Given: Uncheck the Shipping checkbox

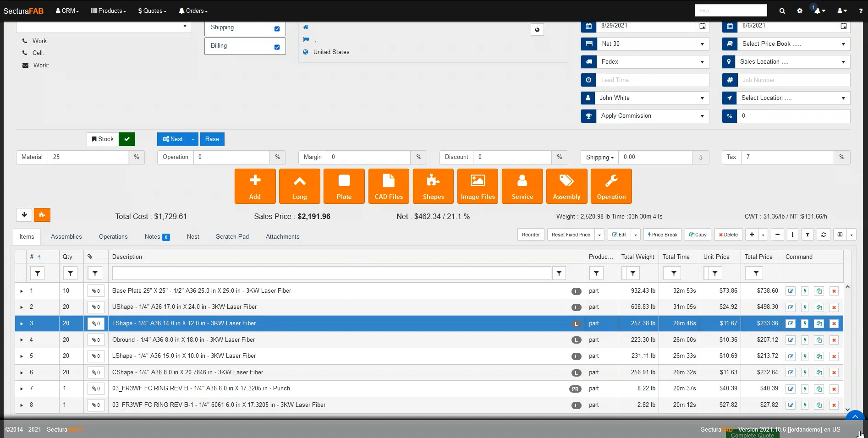Looking at the screenshot, I should 277,29.
